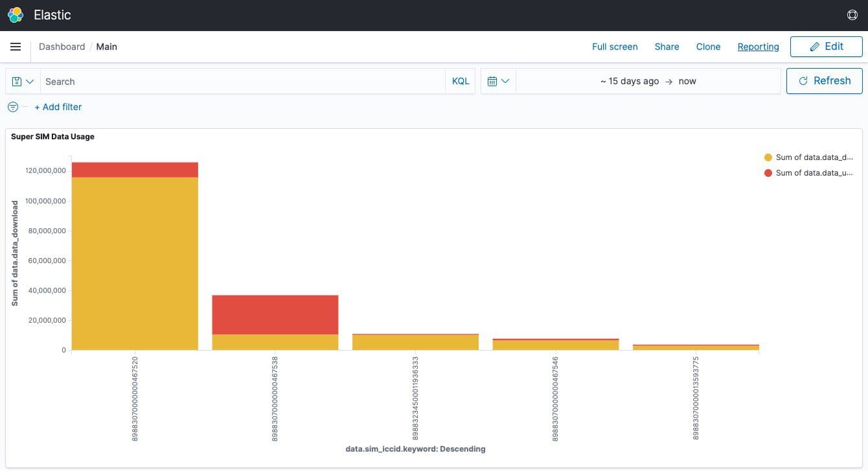868x475 pixels.
Task: Open the '~ 15 days ago' start date
Action: click(630, 82)
